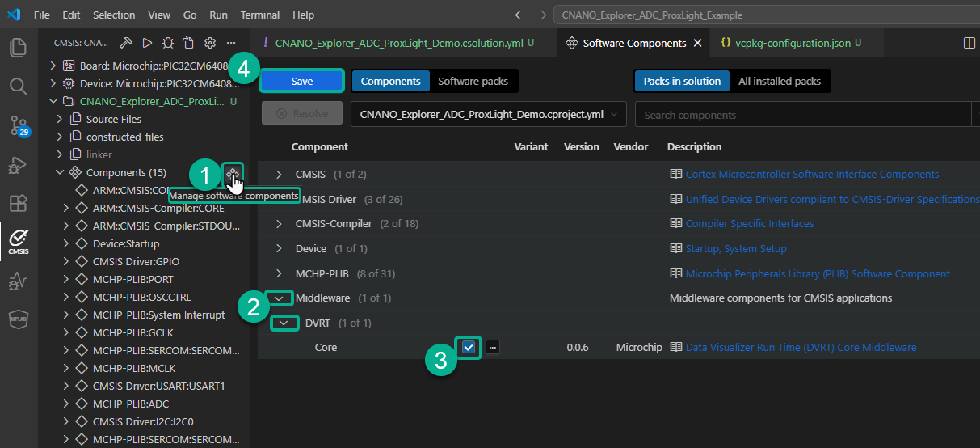
Task: Expand the CMSIS component group
Action: (280, 174)
